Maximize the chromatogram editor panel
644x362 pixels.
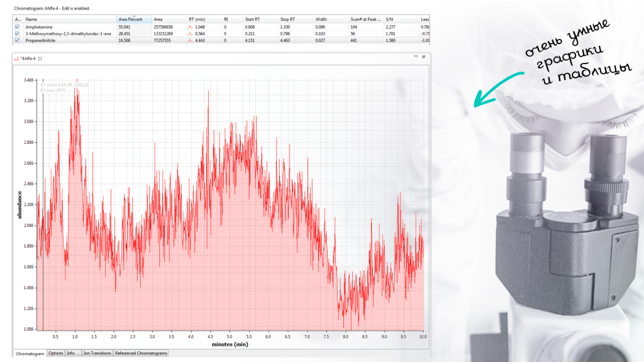tap(423, 57)
